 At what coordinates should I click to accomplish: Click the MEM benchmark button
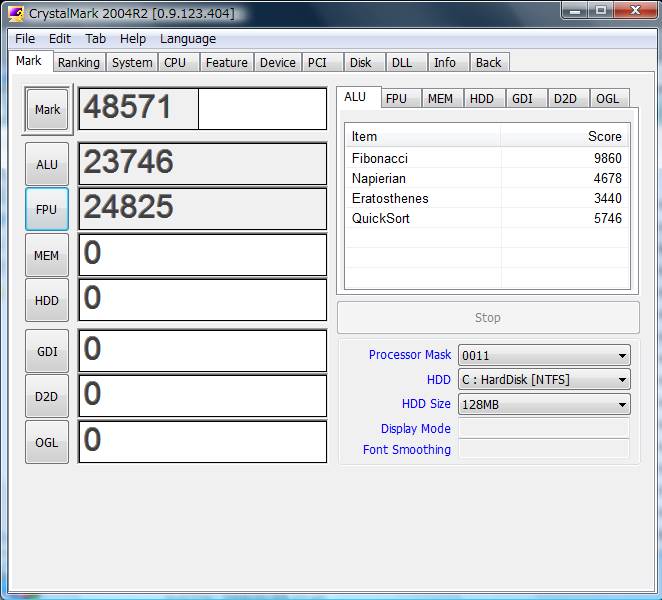pyautogui.click(x=47, y=256)
